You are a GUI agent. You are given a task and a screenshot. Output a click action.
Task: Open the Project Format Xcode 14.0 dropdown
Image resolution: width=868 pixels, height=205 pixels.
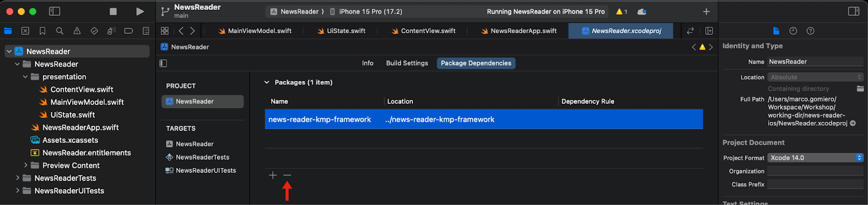815,158
